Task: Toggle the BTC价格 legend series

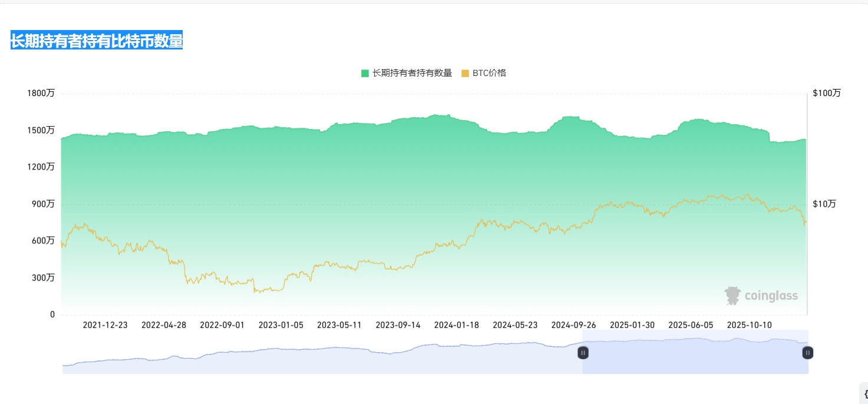Action: (484, 73)
